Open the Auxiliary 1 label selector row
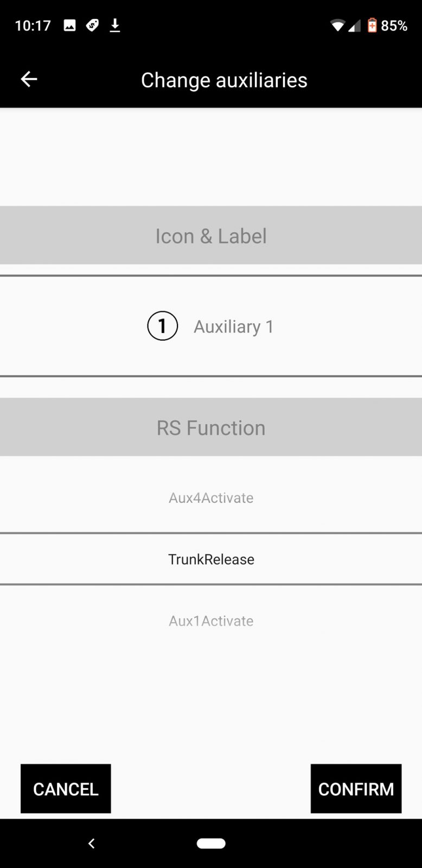Image resolution: width=422 pixels, height=868 pixels. pyautogui.click(x=233, y=325)
